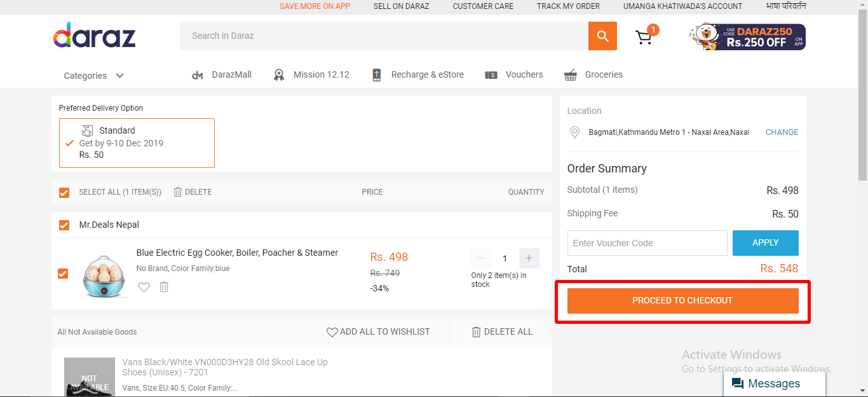
Task: Open the shopping cart icon
Action: [x=644, y=38]
